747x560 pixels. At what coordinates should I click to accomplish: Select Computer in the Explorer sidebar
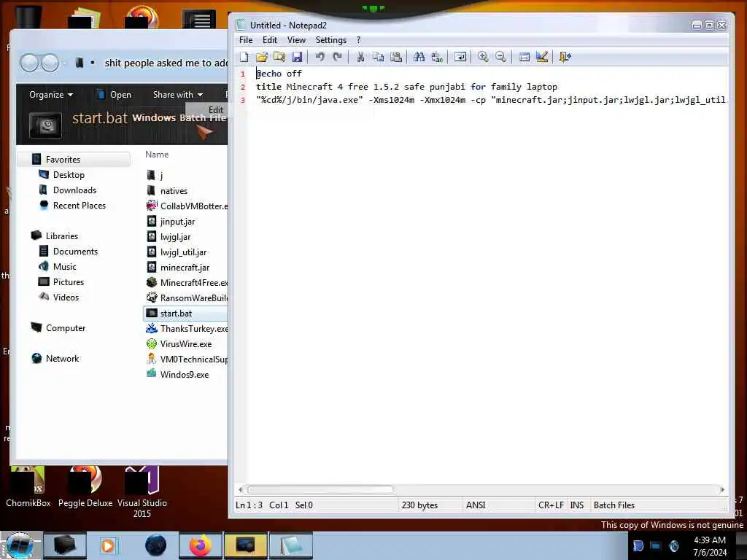pyautogui.click(x=65, y=327)
